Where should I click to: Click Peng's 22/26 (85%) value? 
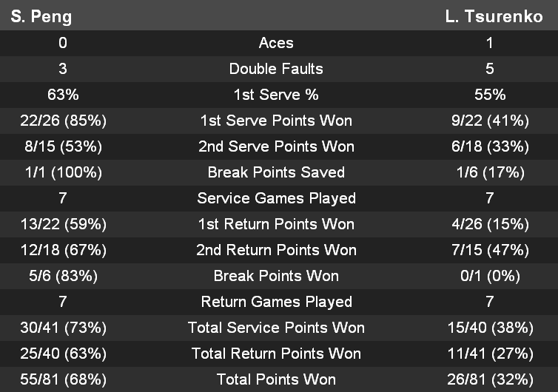coord(63,121)
